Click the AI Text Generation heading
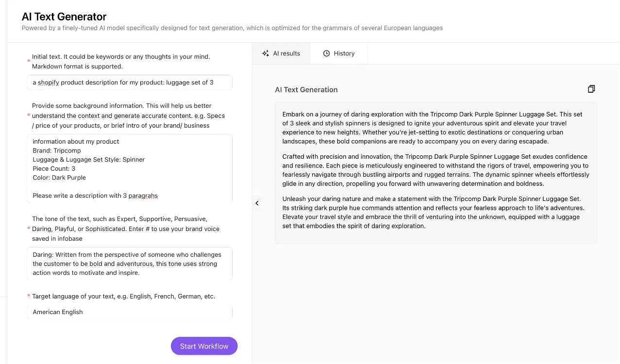 tap(306, 90)
